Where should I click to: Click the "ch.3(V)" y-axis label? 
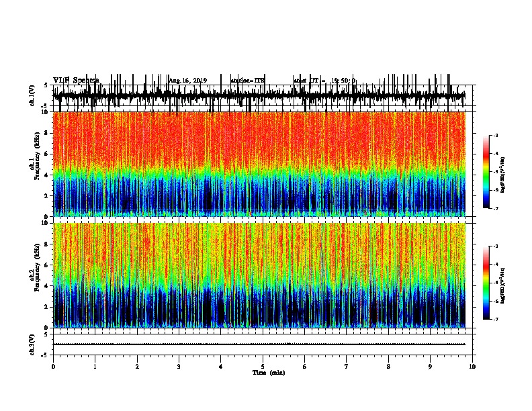tap(32, 345)
